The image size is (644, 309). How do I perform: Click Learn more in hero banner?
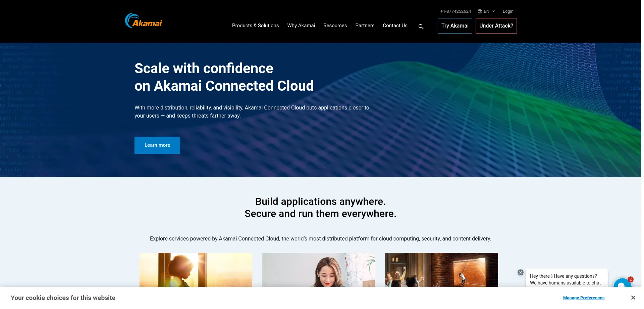(157, 145)
